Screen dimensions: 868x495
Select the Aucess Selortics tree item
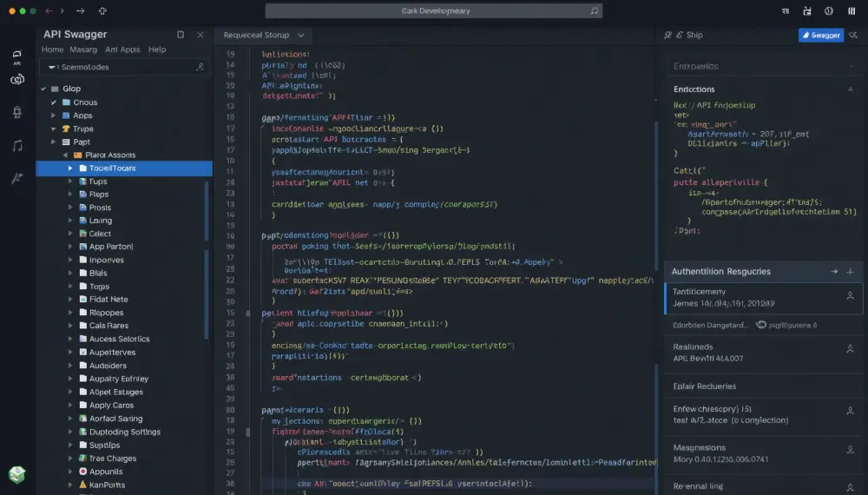click(119, 339)
